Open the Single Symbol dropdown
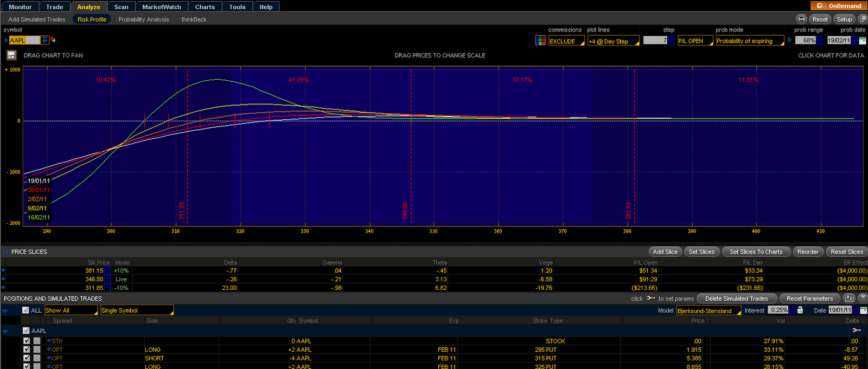 point(137,310)
